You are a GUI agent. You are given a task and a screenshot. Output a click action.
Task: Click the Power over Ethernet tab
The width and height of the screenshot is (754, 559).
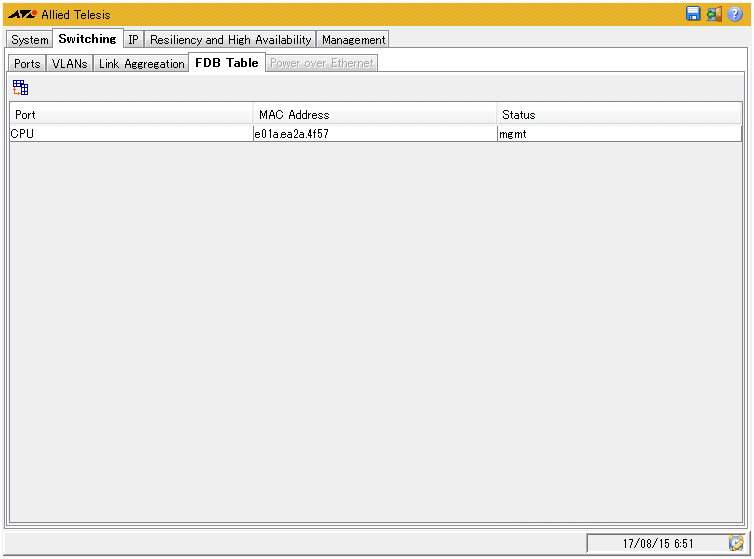click(322, 63)
